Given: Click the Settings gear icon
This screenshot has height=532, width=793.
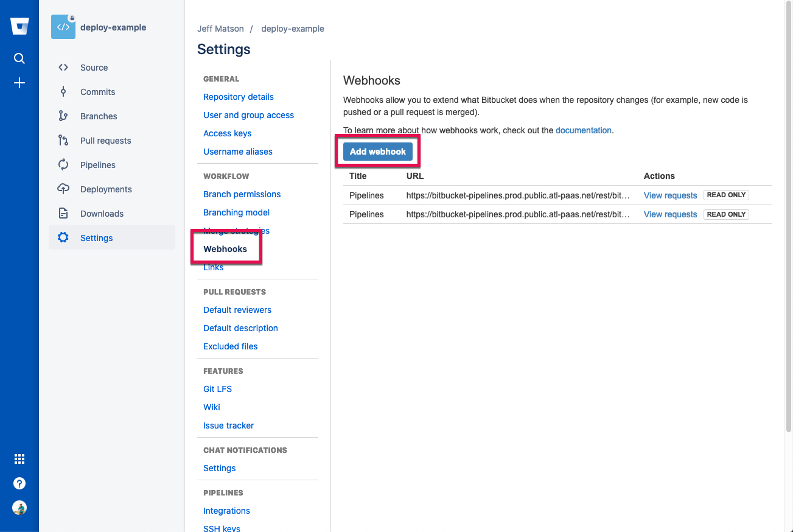Looking at the screenshot, I should tap(63, 238).
